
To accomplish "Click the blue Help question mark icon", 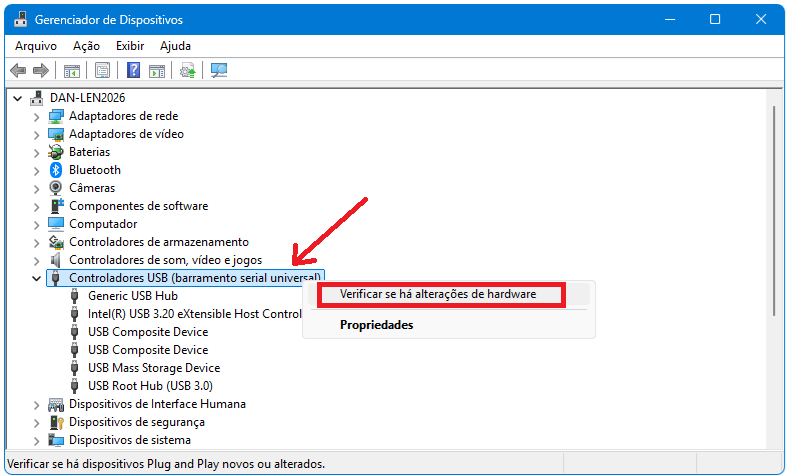I will [x=133, y=70].
